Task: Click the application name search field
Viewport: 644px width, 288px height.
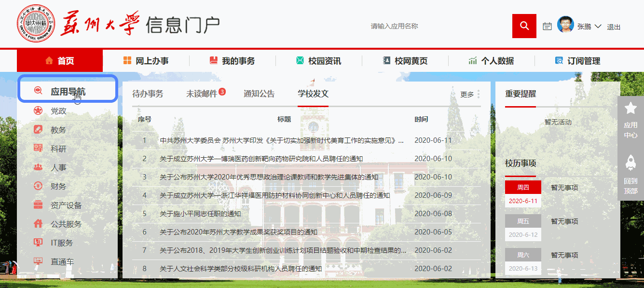Action: click(x=434, y=26)
